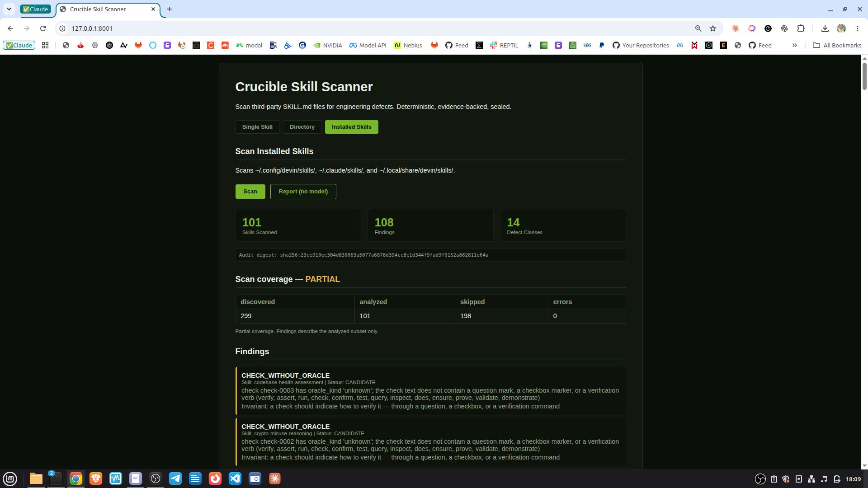868x488 pixels.
Task: Switch to the Directory tab
Action: coord(302,127)
